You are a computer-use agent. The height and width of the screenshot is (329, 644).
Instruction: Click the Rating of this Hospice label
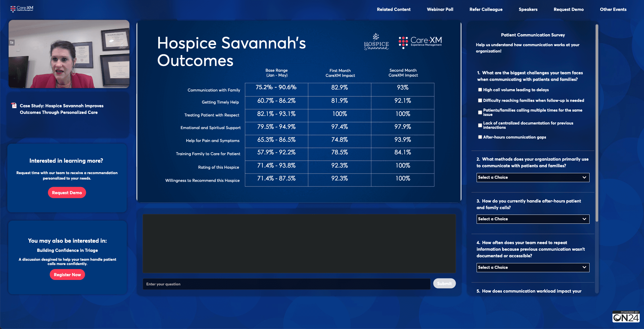[x=218, y=167]
